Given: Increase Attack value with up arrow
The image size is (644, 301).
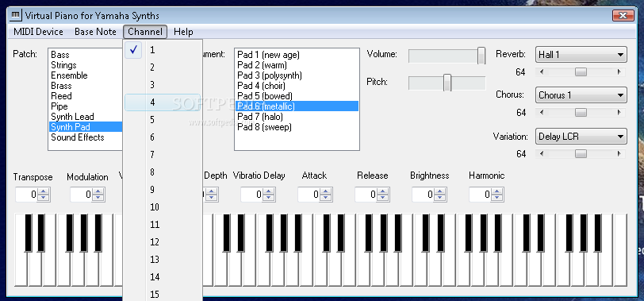Looking at the screenshot, I should click(325, 191).
